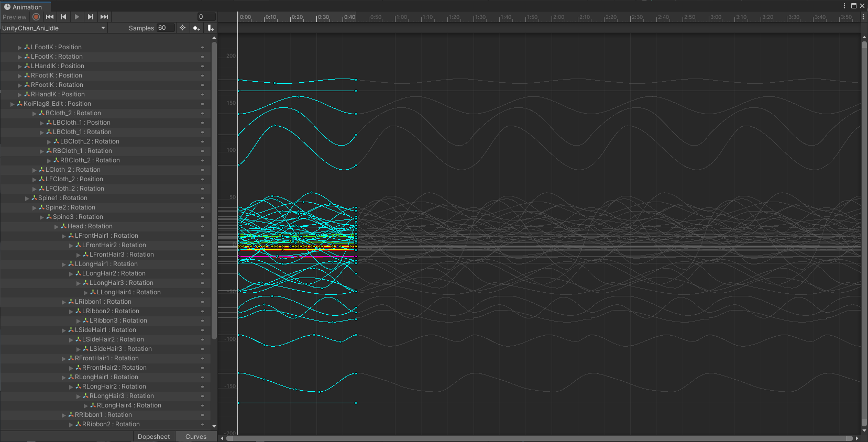
Task: Click the Samples value field
Action: (166, 28)
